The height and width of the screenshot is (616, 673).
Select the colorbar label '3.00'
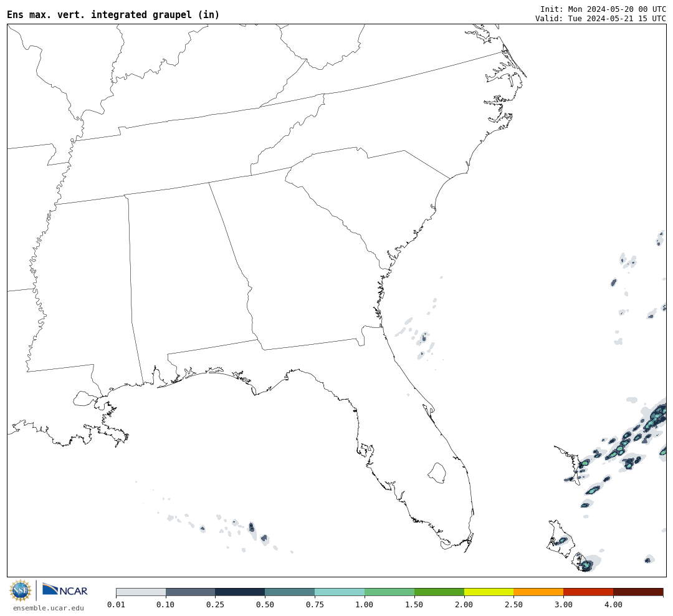[563, 605]
